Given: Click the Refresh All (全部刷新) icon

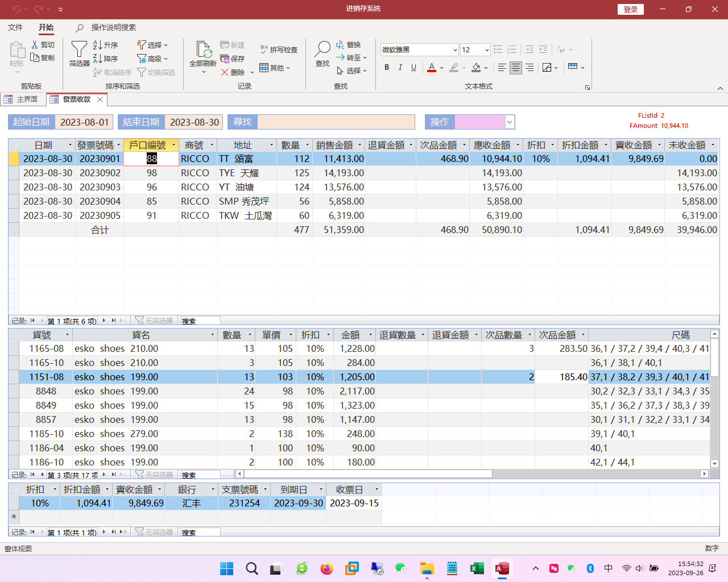Looking at the screenshot, I should 203,50.
